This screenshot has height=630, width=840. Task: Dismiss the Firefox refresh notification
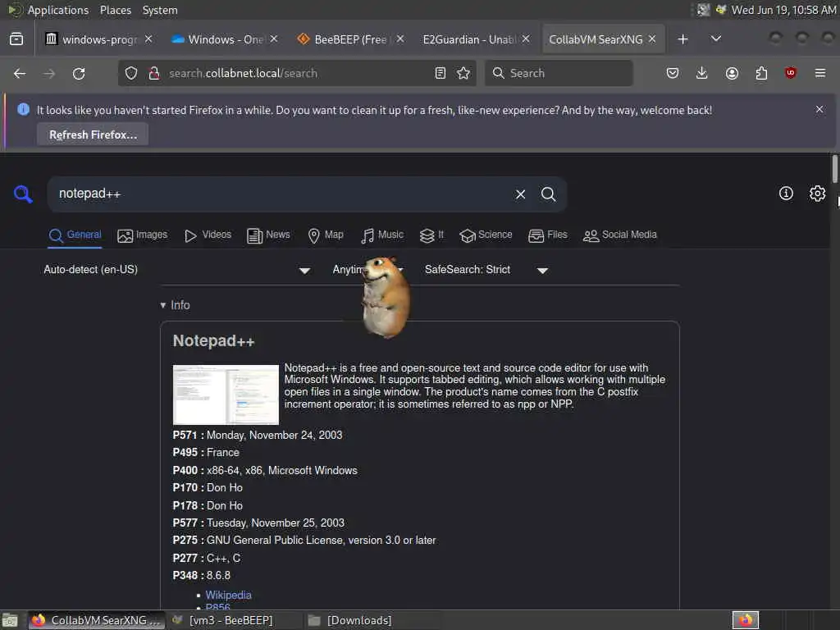[819, 109]
